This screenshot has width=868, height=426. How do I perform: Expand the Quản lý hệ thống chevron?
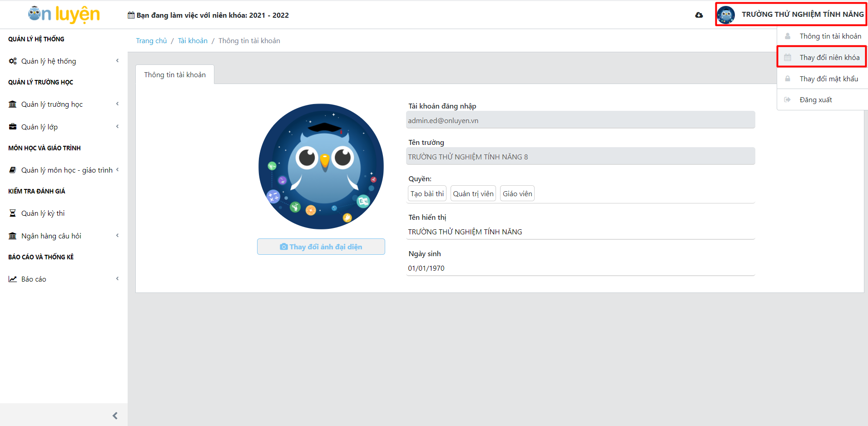(117, 60)
